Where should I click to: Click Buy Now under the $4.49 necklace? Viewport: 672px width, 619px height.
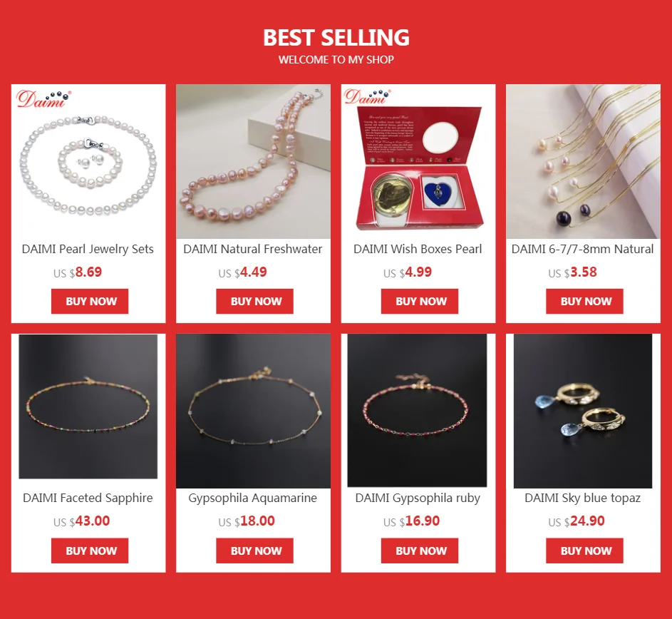[x=254, y=301]
